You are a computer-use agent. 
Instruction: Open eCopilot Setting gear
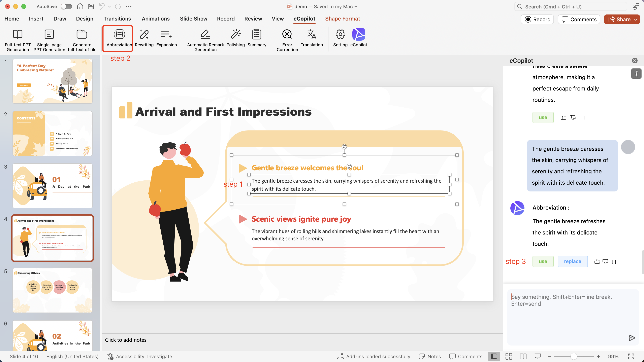point(340,34)
